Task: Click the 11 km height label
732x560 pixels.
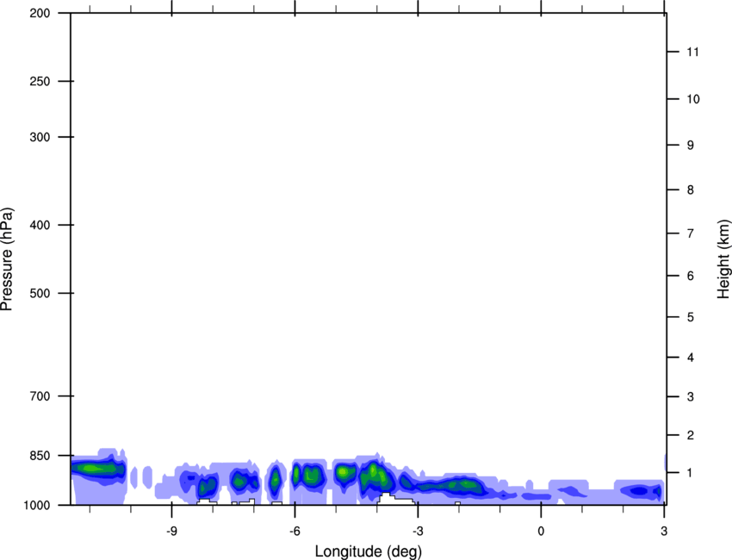Action: tap(693, 52)
